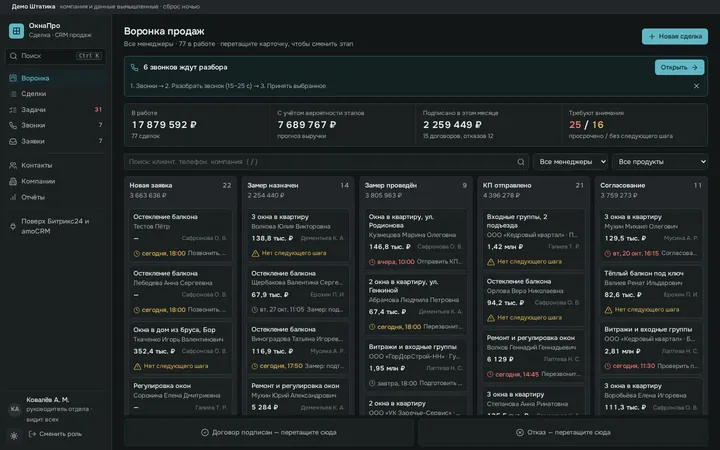Image resolution: width=720 pixels, height=450 pixels.
Task: Toggle the sun theme icon
Action: [14, 435]
